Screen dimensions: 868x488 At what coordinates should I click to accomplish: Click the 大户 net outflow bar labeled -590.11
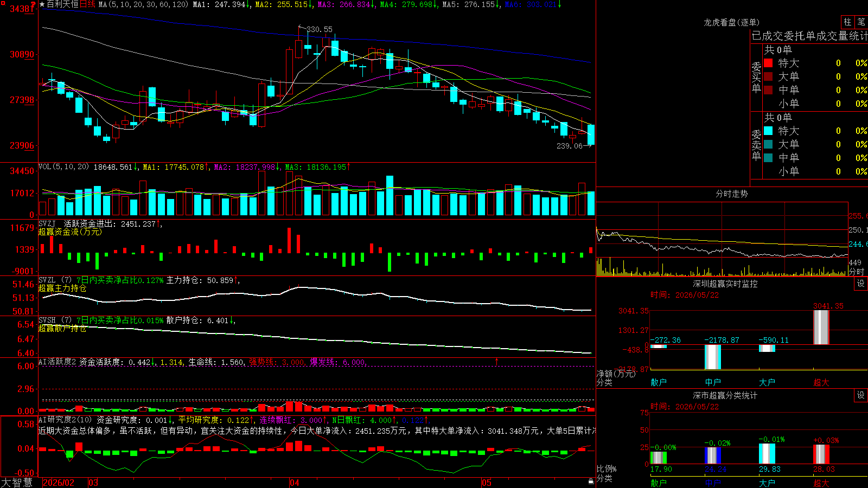(x=767, y=348)
